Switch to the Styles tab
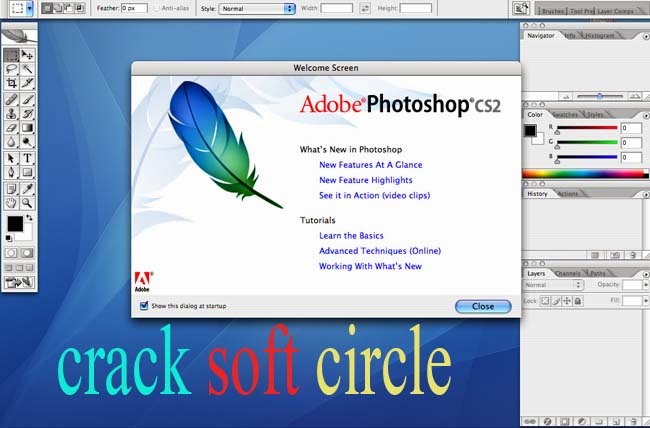650x428 pixels. tap(595, 115)
